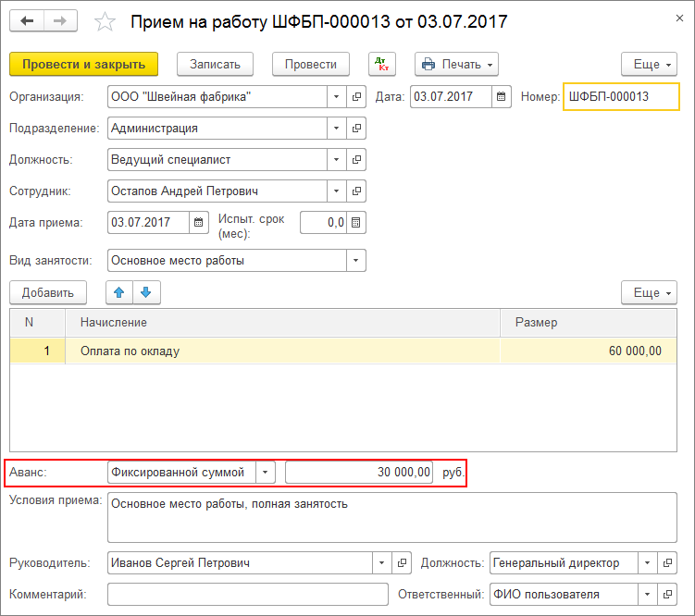This screenshot has width=695, height=616.
Task: Add document to favorites with star
Action: point(106,21)
